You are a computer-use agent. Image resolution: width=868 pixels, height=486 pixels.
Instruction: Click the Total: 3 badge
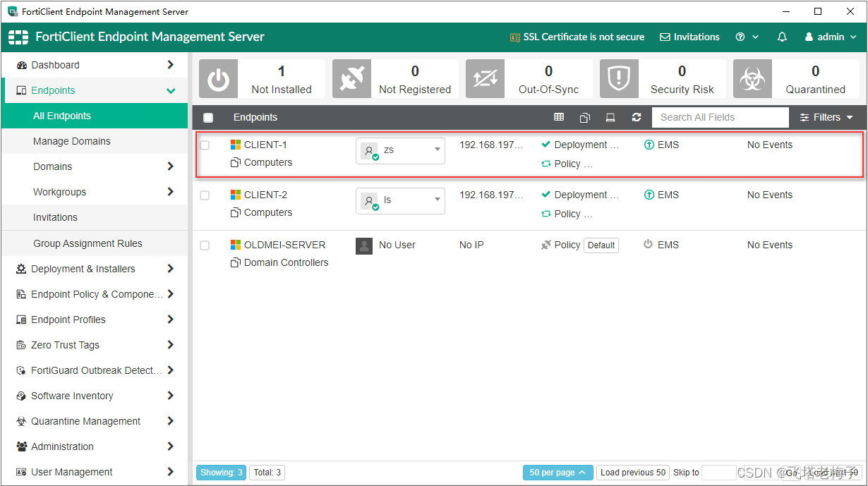click(267, 473)
